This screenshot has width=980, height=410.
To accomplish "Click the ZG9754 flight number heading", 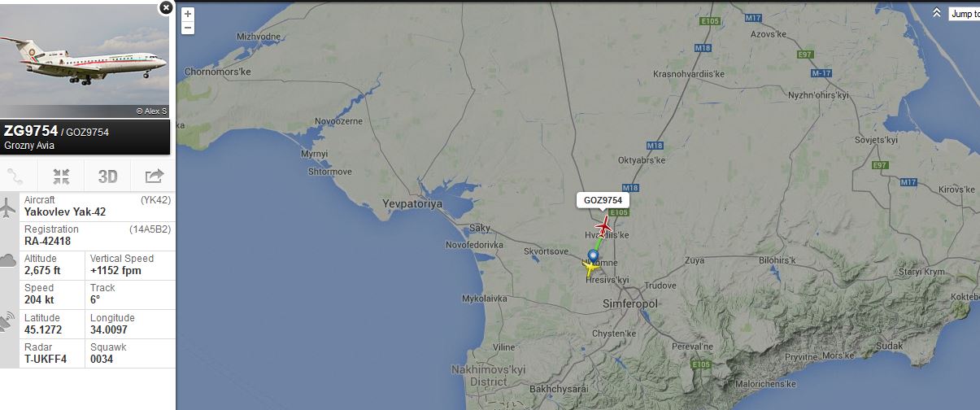I will point(31,130).
